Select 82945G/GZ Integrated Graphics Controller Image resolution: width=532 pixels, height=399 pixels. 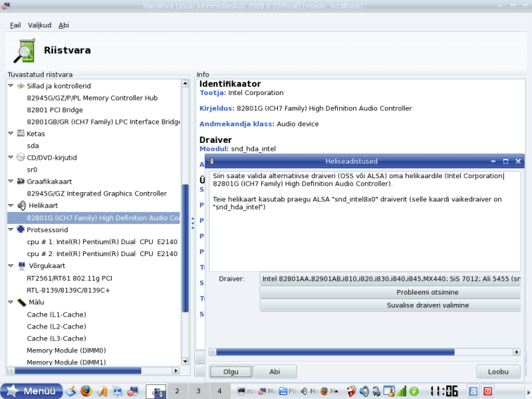96,194
